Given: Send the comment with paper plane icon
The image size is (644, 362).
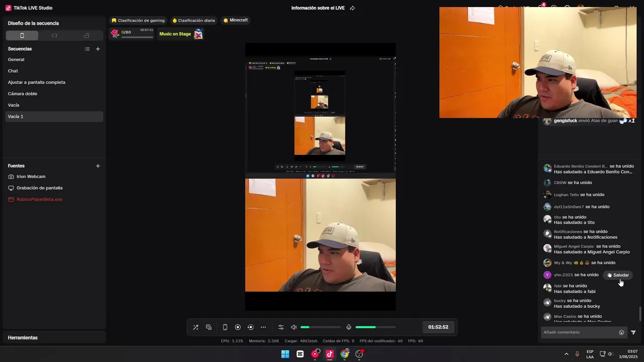Looking at the screenshot, I should (633, 332).
